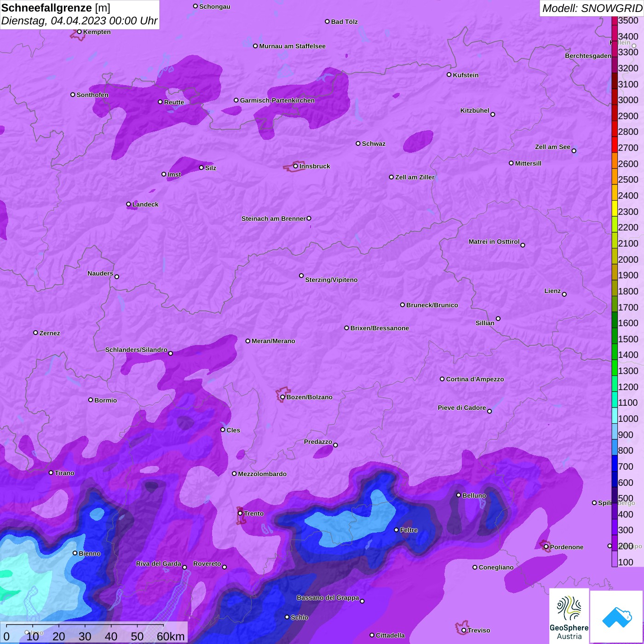Click the "100" legend value
The image size is (644, 644).
(626, 562)
